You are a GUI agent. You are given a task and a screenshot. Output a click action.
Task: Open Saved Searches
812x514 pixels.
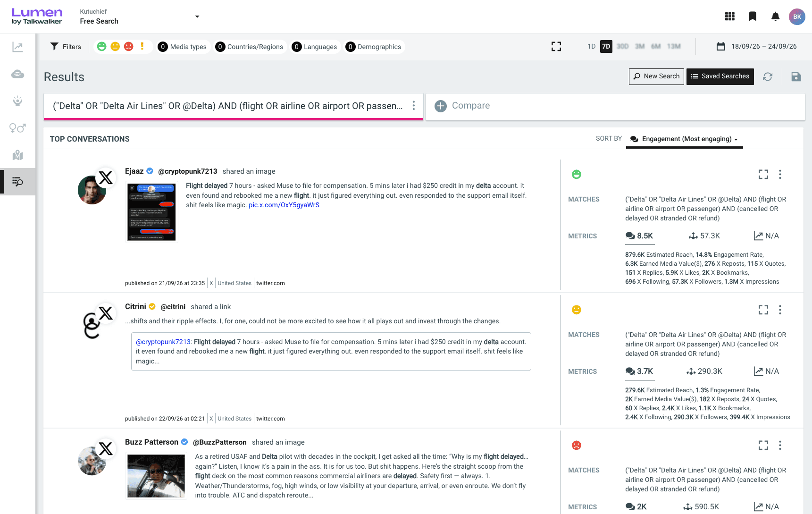coord(720,76)
